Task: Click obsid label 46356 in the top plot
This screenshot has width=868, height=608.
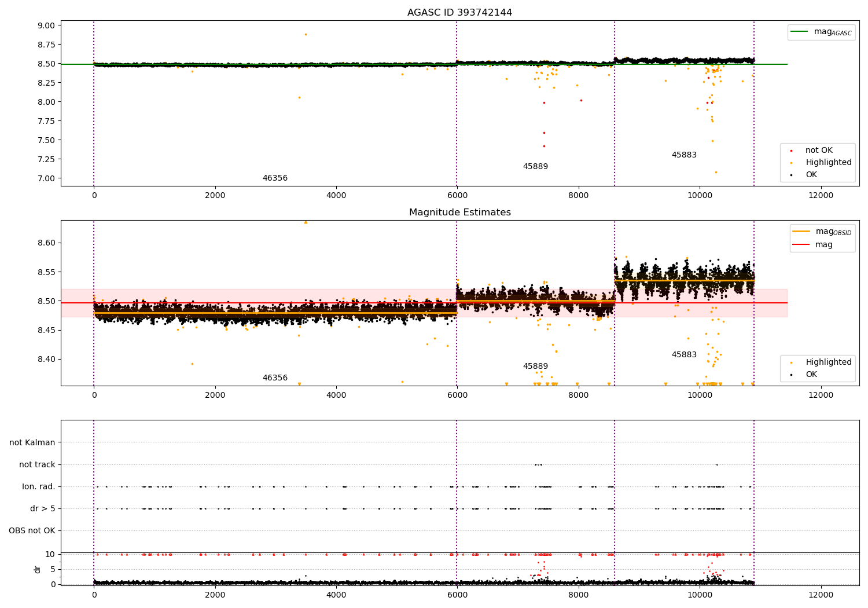Action: [275, 178]
